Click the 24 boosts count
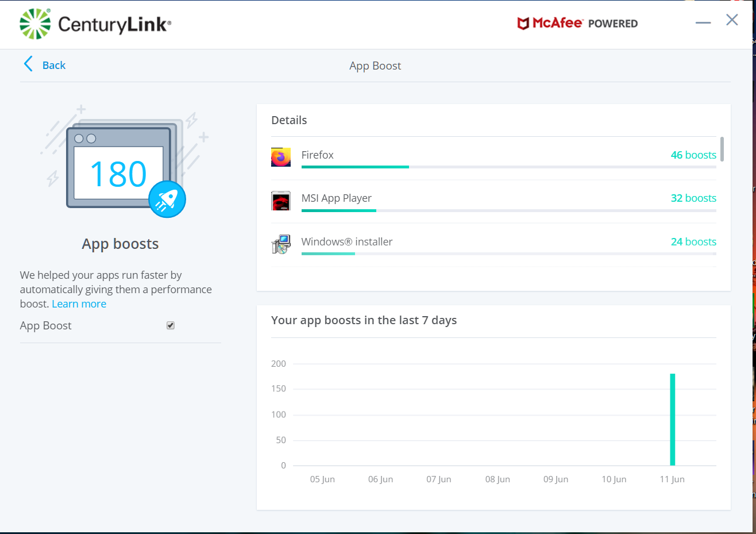Viewport: 756px width, 534px height. click(693, 241)
